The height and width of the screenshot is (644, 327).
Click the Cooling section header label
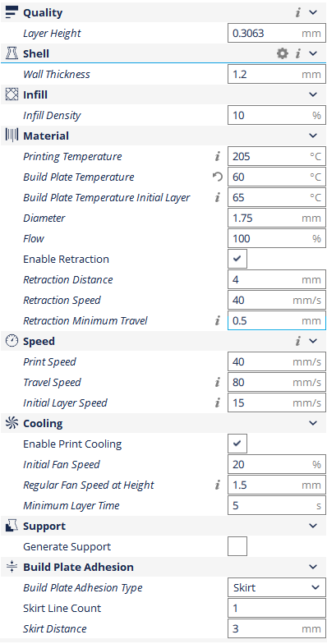[x=43, y=424]
